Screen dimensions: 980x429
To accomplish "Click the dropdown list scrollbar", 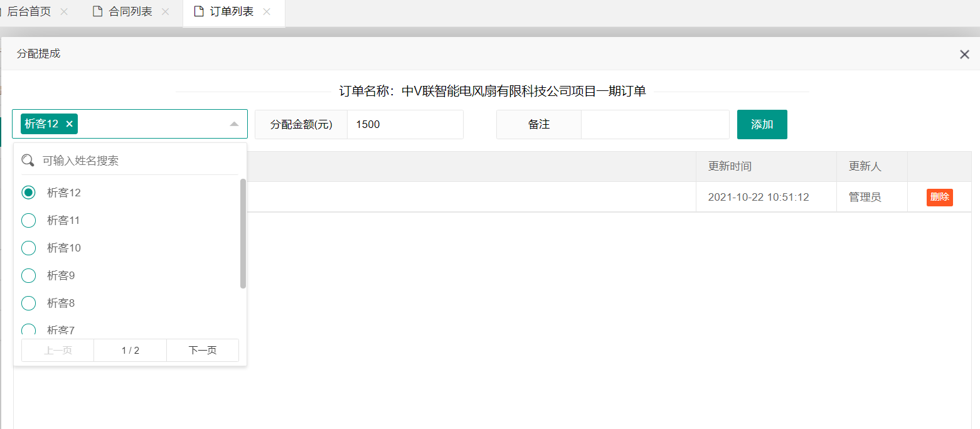I will pos(243,233).
